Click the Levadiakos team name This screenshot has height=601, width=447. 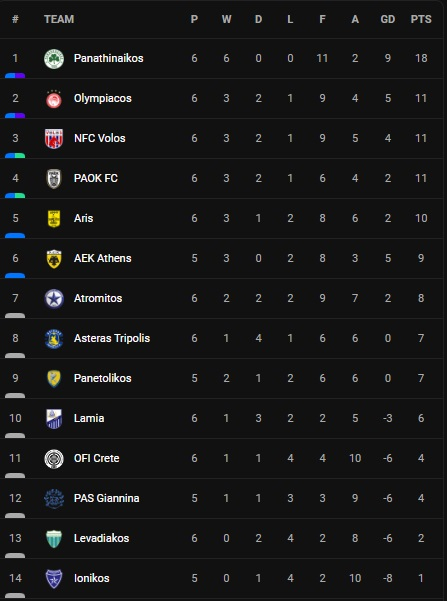point(101,538)
